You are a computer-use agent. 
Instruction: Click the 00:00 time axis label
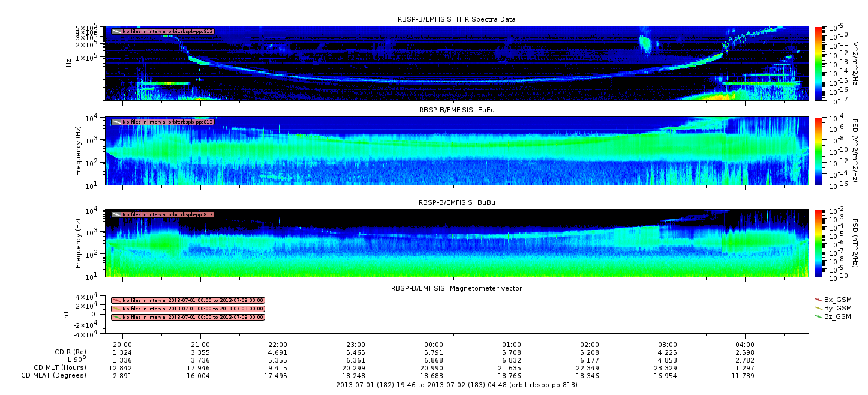pos(434,345)
